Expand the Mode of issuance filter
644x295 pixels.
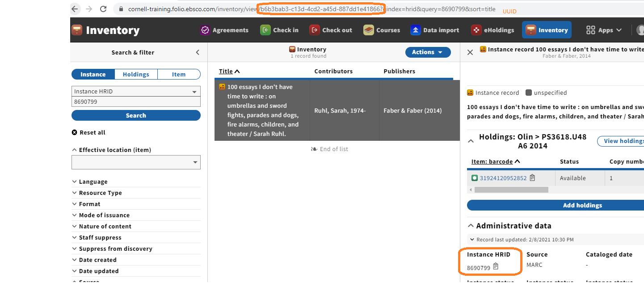point(101,215)
